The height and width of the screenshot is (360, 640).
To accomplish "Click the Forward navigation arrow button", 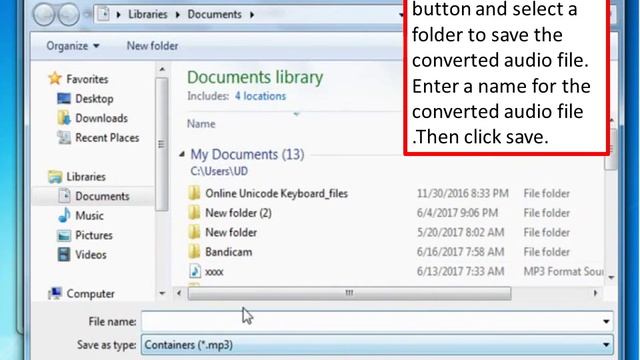I will pos(68,14).
